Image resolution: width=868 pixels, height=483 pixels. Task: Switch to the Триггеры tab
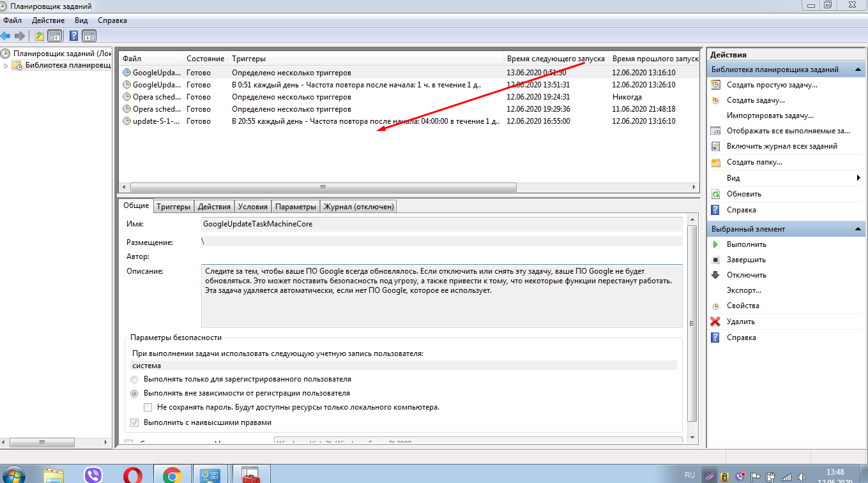click(x=174, y=207)
